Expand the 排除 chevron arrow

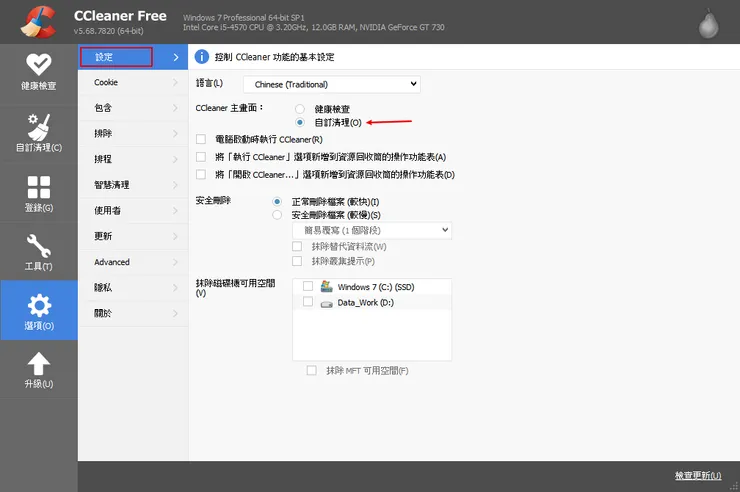click(x=175, y=133)
